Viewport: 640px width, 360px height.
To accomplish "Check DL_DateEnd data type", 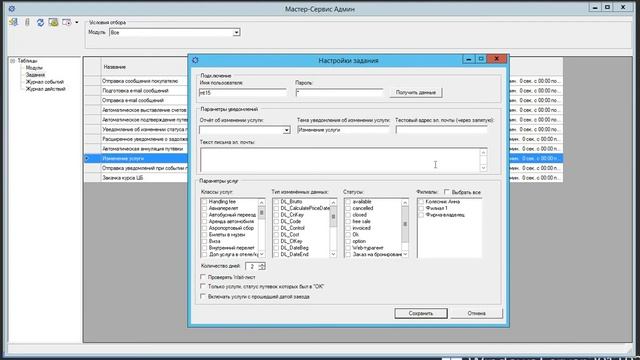I will (276, 254).
